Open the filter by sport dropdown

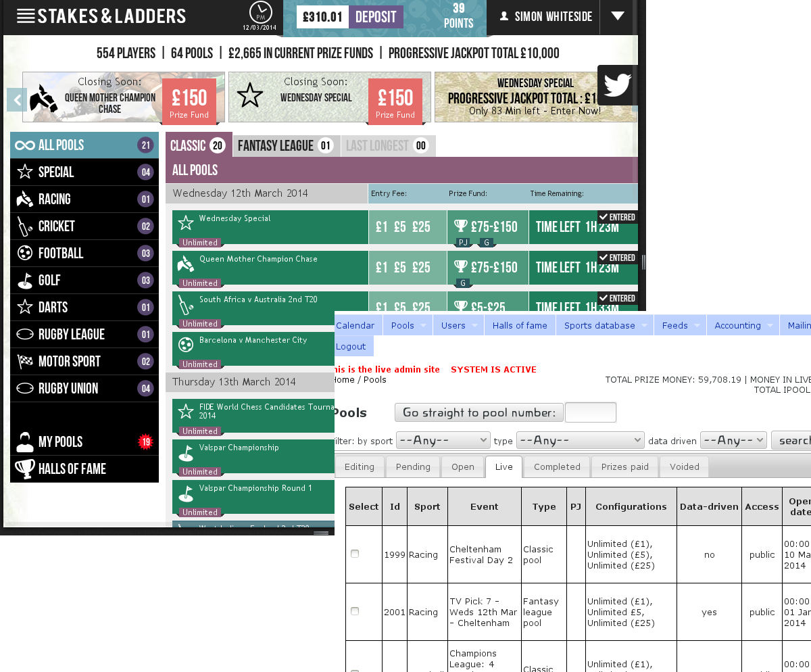click(x=443, y=440)
